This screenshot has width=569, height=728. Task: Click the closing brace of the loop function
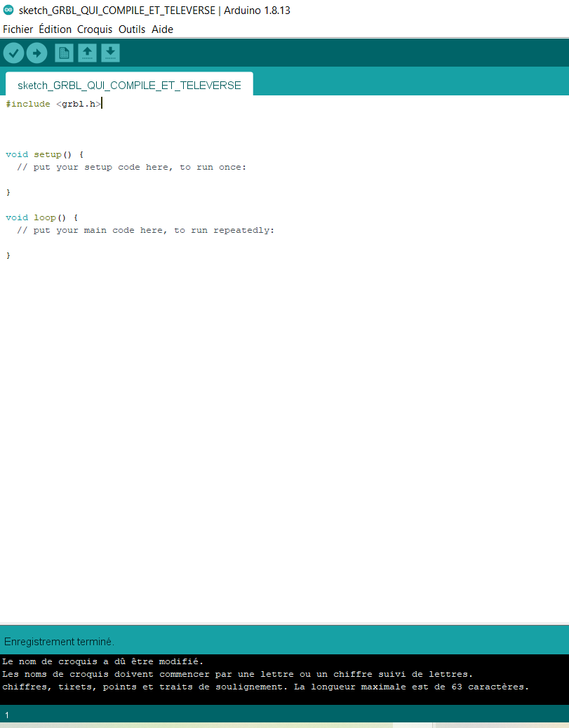coord(8,255)
